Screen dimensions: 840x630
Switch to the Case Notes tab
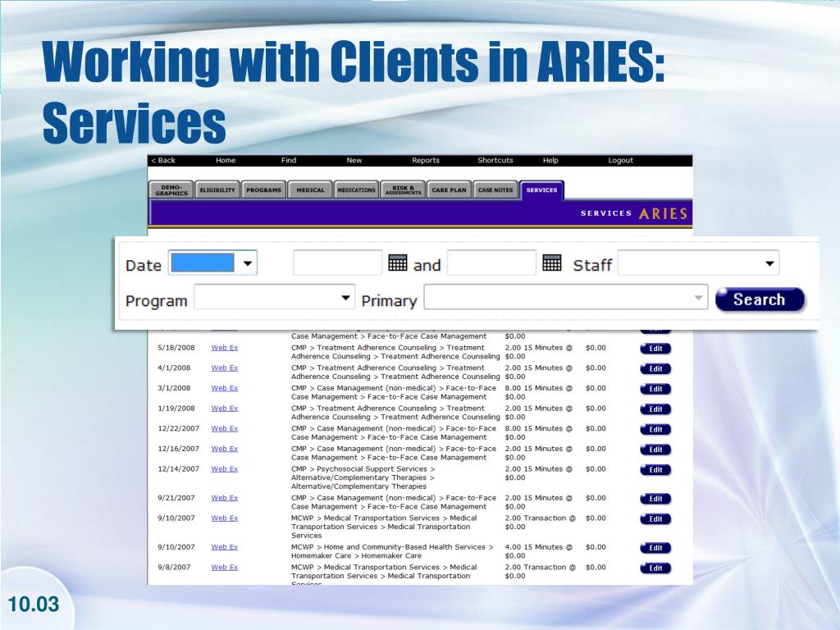click(495, 190)
